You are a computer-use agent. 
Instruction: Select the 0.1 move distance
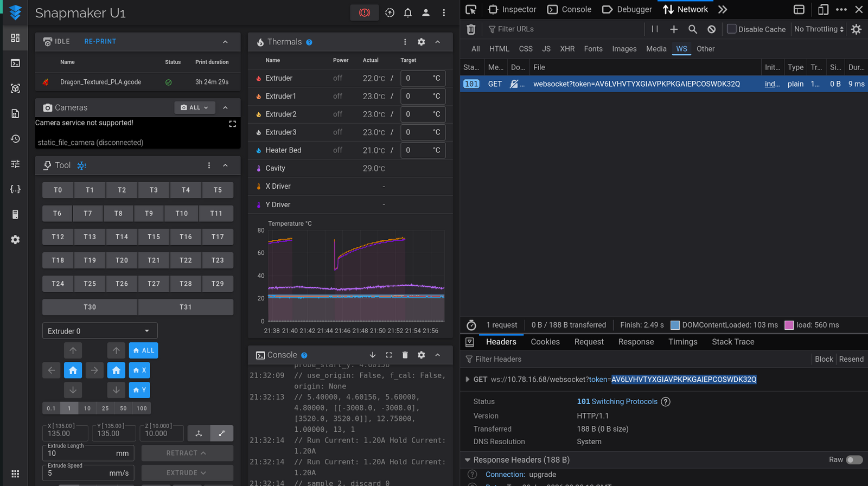tap(51, 408)
